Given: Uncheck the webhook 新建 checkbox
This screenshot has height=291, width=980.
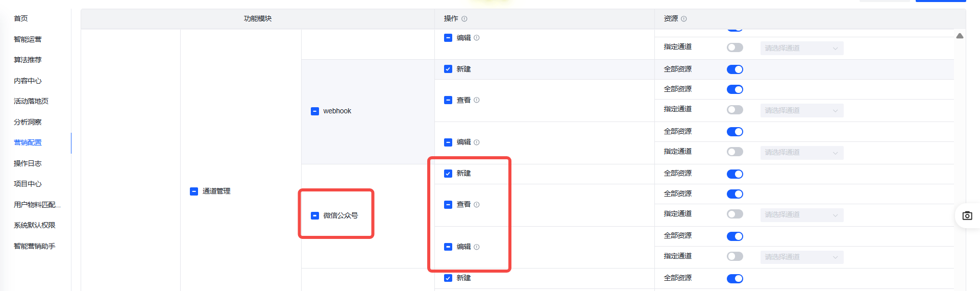Looking at the screenshot, I should pos(448,69).
